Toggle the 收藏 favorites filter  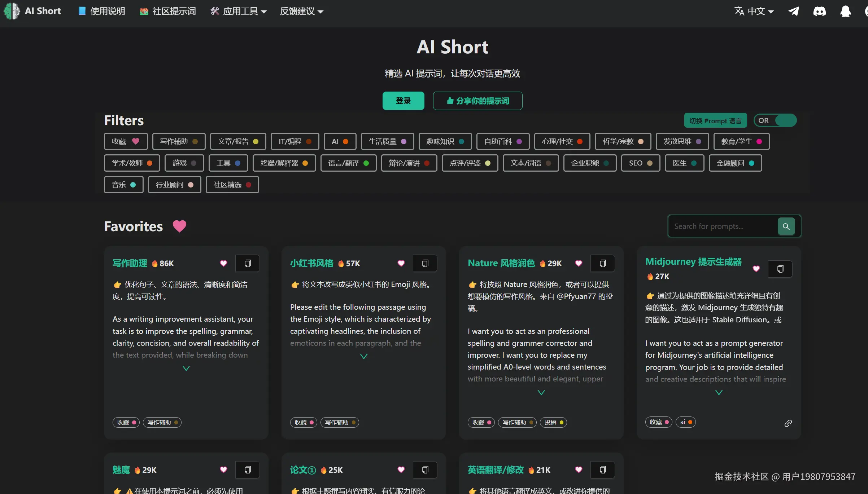click(x=126, y=141)
